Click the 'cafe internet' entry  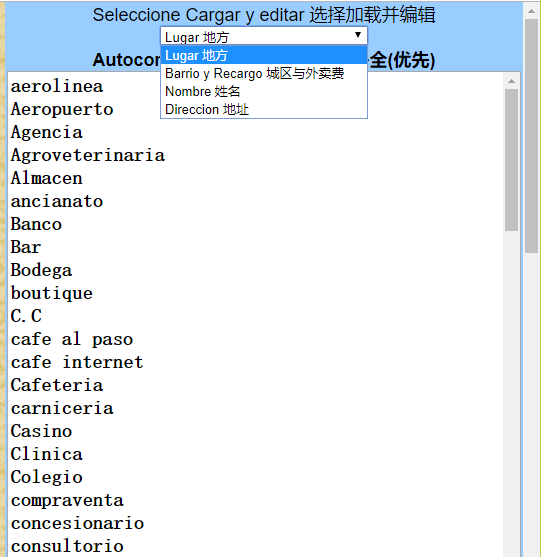(77, 362)
